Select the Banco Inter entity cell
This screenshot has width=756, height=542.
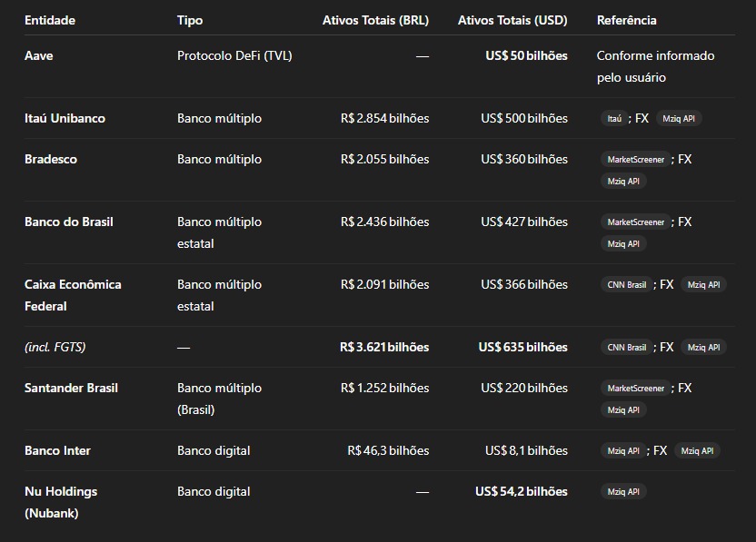click(57, 451)
